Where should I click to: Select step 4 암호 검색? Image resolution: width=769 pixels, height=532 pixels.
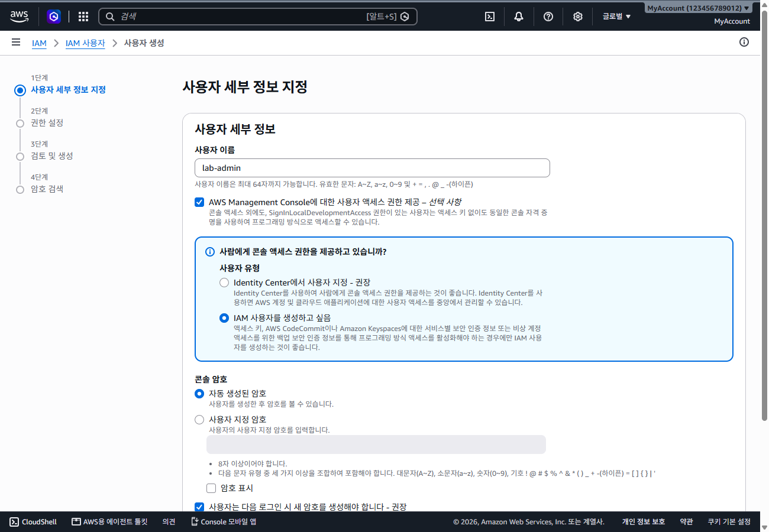pos(47,189)
